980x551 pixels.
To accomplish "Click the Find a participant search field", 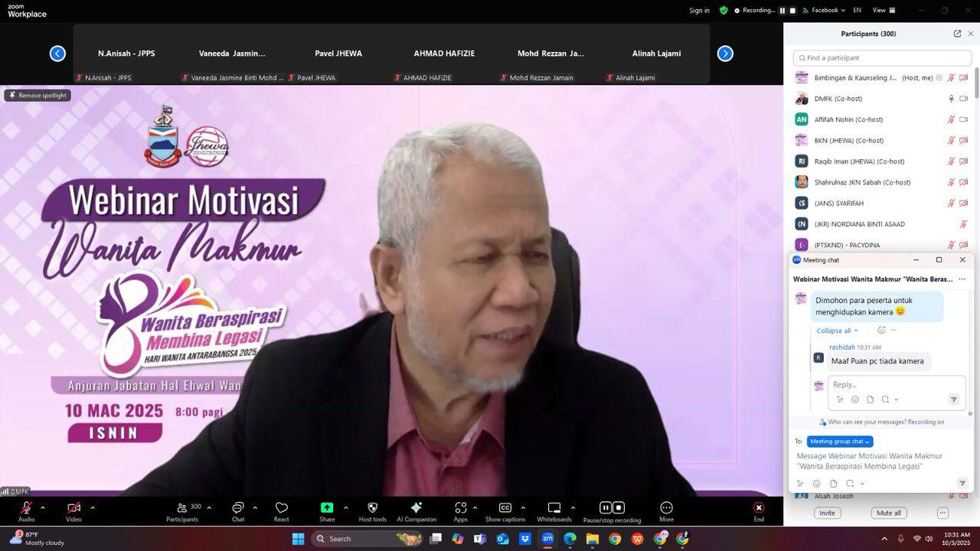I will click(882, 58).
